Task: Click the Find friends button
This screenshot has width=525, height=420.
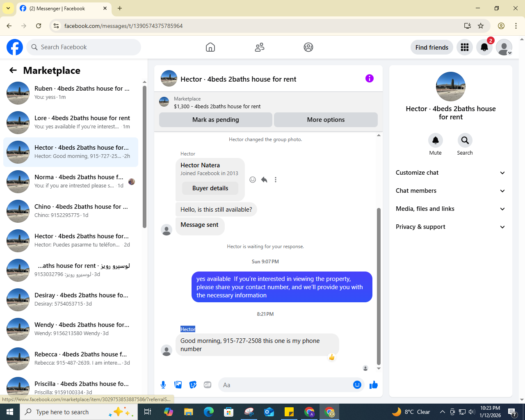Action: [432, 47]
